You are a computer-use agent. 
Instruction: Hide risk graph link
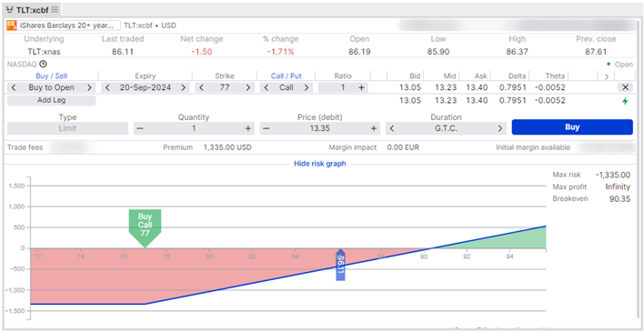pos(320,164)
